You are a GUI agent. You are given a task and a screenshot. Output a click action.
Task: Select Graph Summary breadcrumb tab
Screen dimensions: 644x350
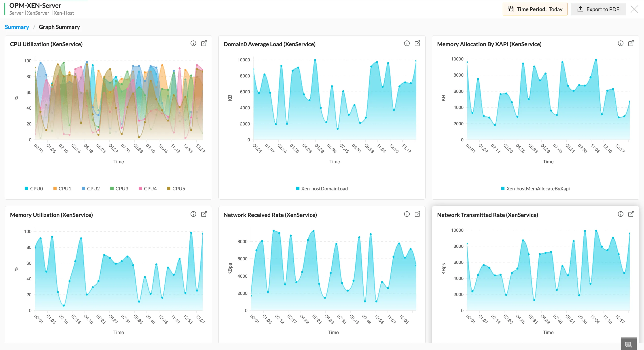pyautogui.click(x=59, y=27)
